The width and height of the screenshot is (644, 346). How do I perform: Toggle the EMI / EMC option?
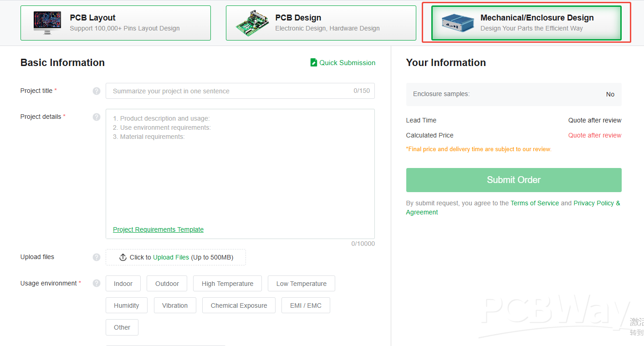306,305
